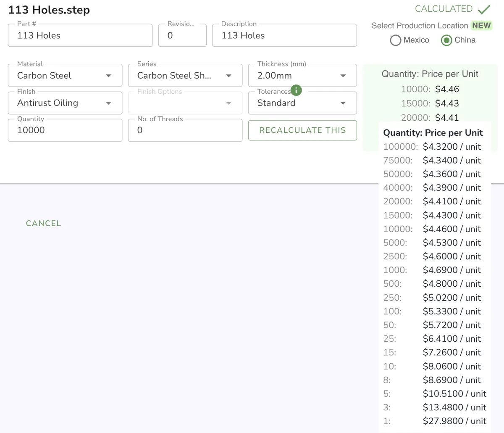Click the 500 quantity price $4.8000
Image resolution: width=504 pixels, height=433 pixels.
click(x=452, y=284)
